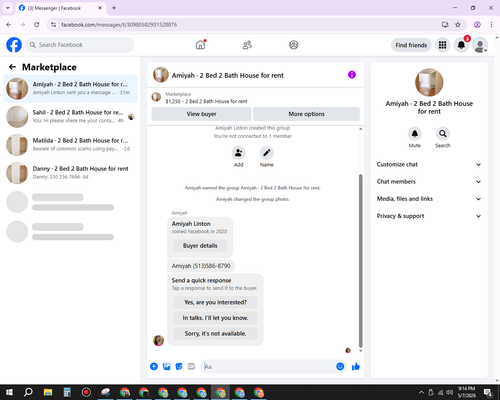Open Calculator from taskbar
This screenshot has height=400, width=500.
(67, 392)
